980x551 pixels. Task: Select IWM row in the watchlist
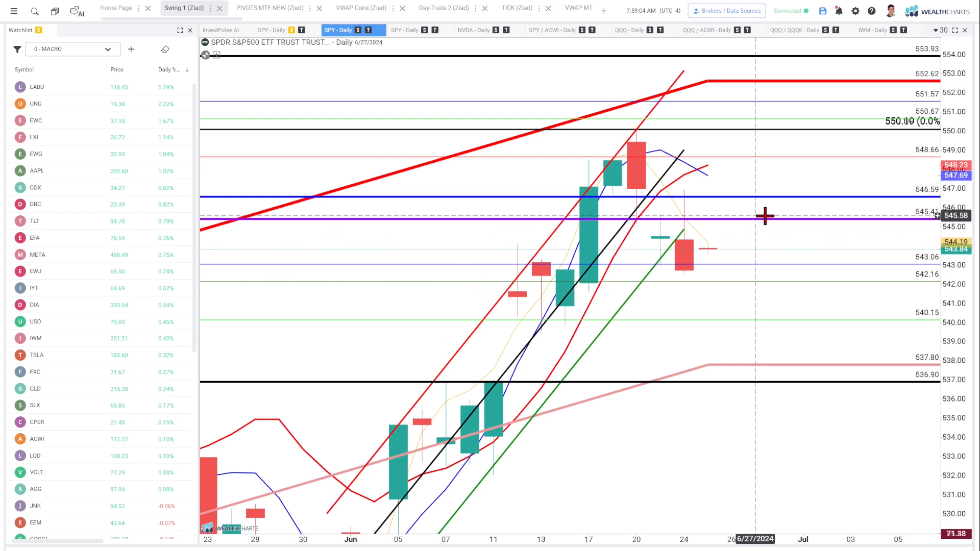pyautogui.click(x=100, y=338)
